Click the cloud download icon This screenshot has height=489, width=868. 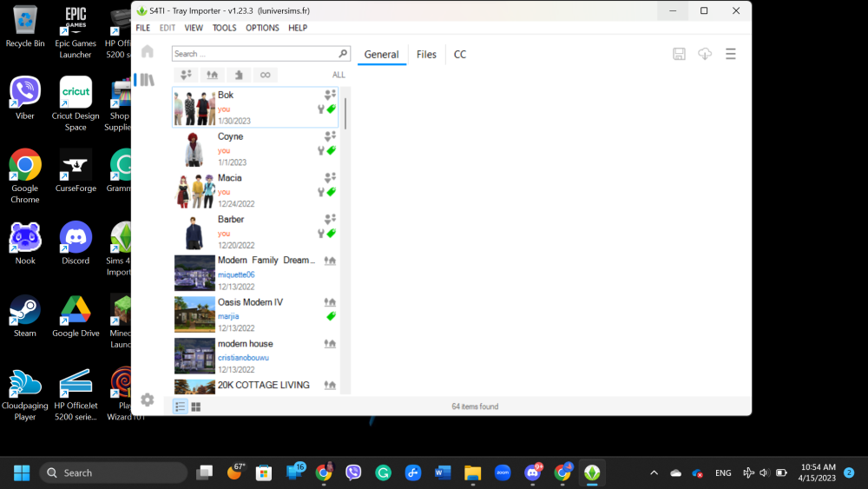coord(704,54)
